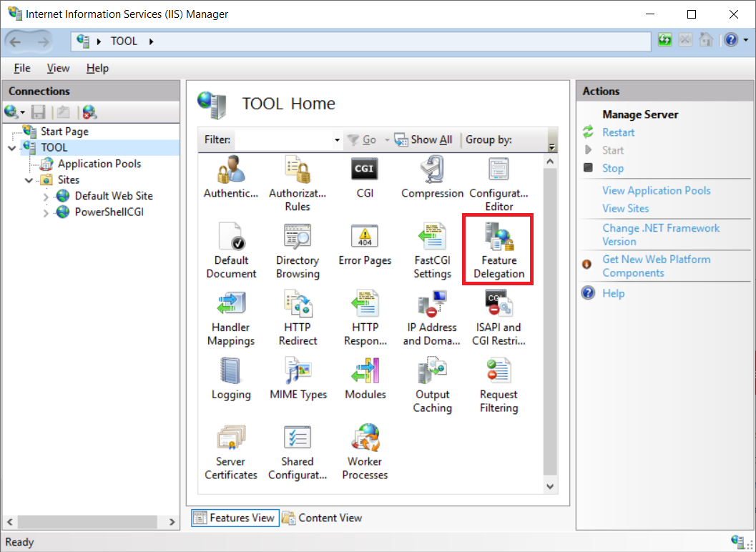Image resolution: width=756 pixels, height=552 pixels.
Task: Click the features list scroll down arrow
Action: pyautogui.click(x=550, y=486)
